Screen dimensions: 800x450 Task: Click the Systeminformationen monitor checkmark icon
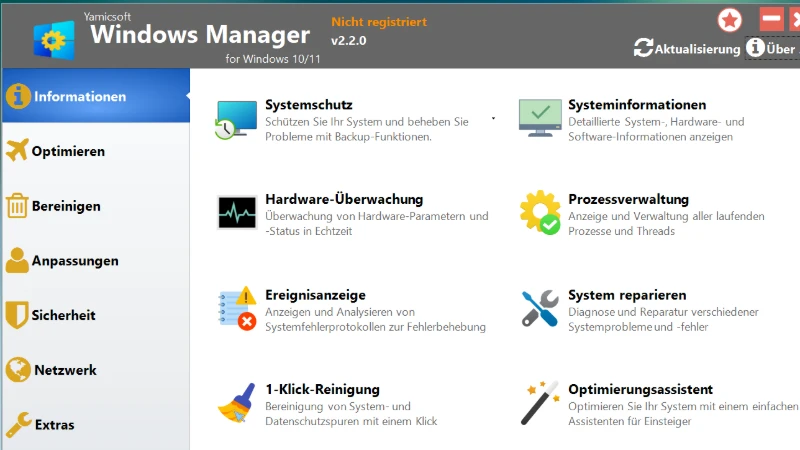[x=540, y=118]
